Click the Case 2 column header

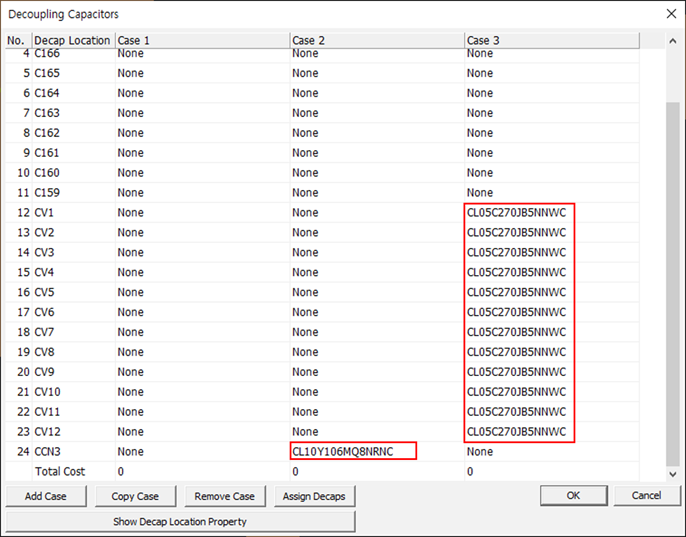tap(375, 40)
